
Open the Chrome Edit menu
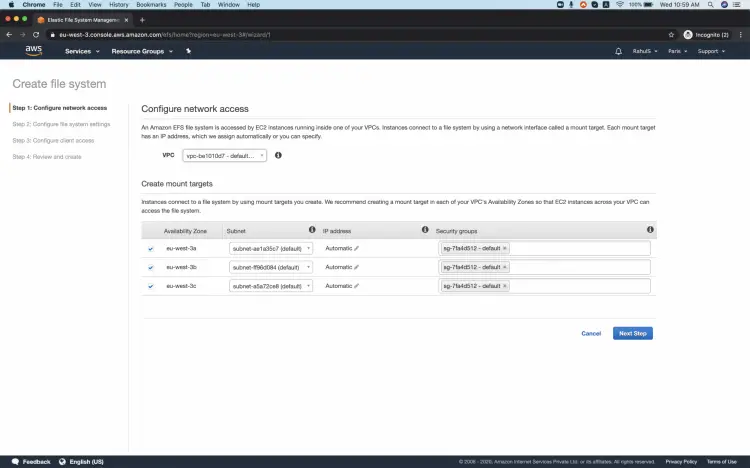pos(75,4)
